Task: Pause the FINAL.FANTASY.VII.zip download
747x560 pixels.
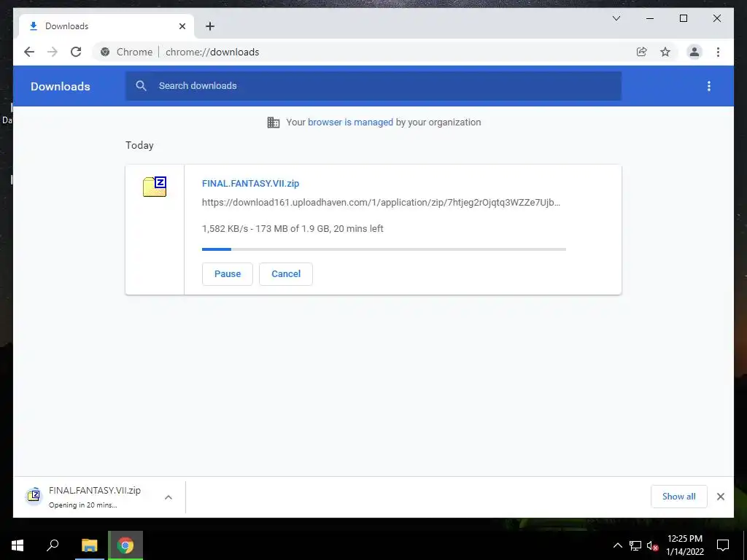Action: click(228, 274)
